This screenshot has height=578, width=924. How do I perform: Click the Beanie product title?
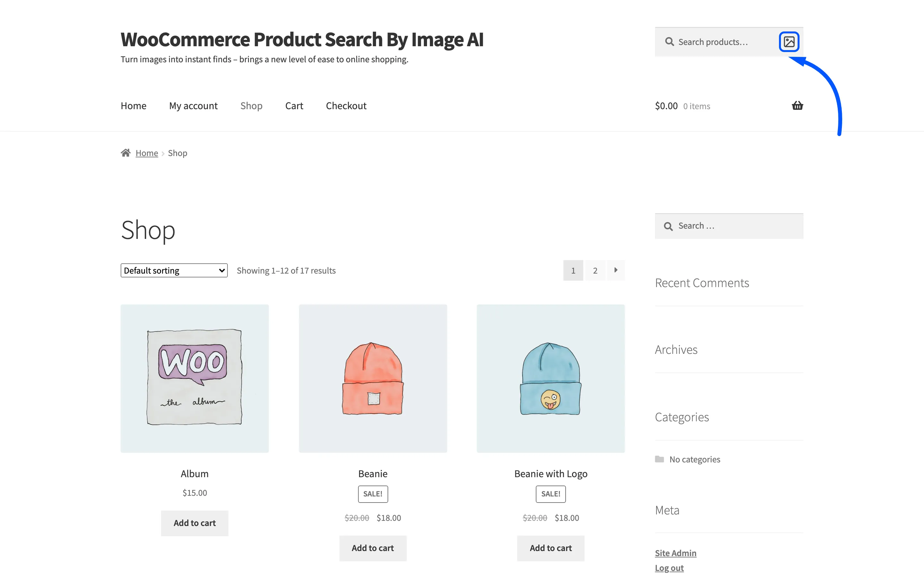(x=373, y=474)
